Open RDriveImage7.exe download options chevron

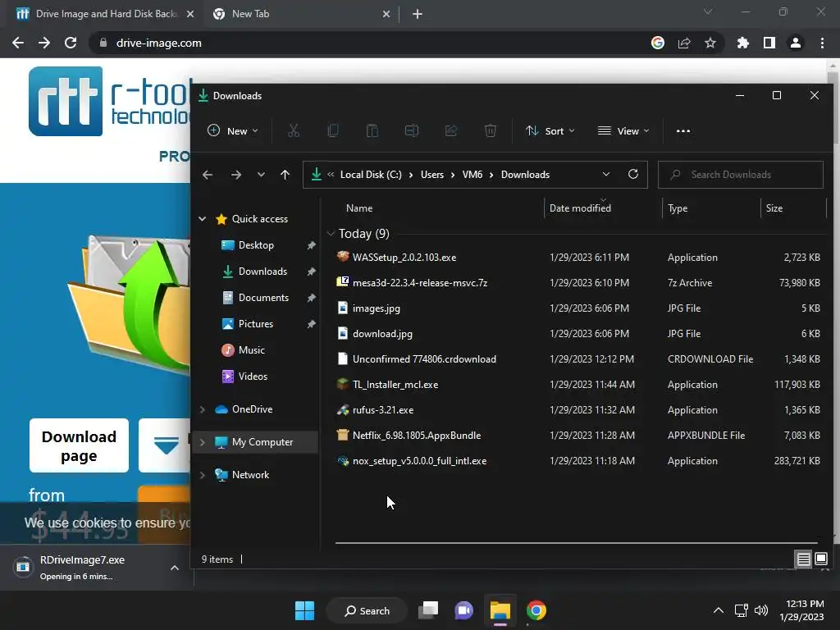(175, 568)
